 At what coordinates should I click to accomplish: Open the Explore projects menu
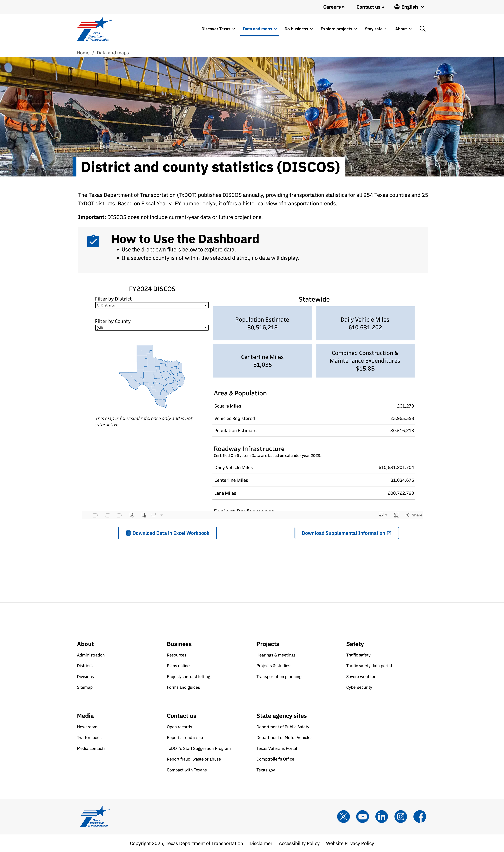pyautogui.click(x=338, y=29)
